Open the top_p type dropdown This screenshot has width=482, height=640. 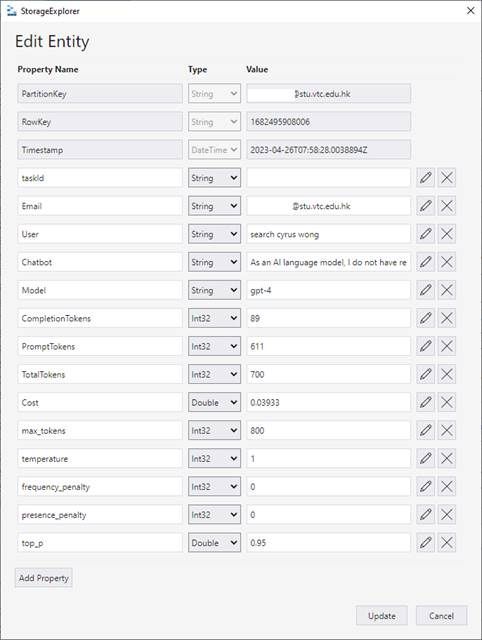214,543
